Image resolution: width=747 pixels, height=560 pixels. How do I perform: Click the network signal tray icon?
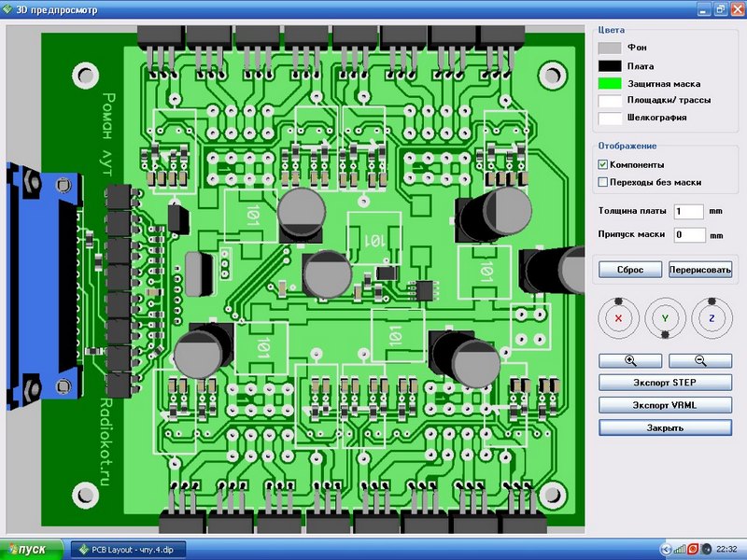[680, 548]
